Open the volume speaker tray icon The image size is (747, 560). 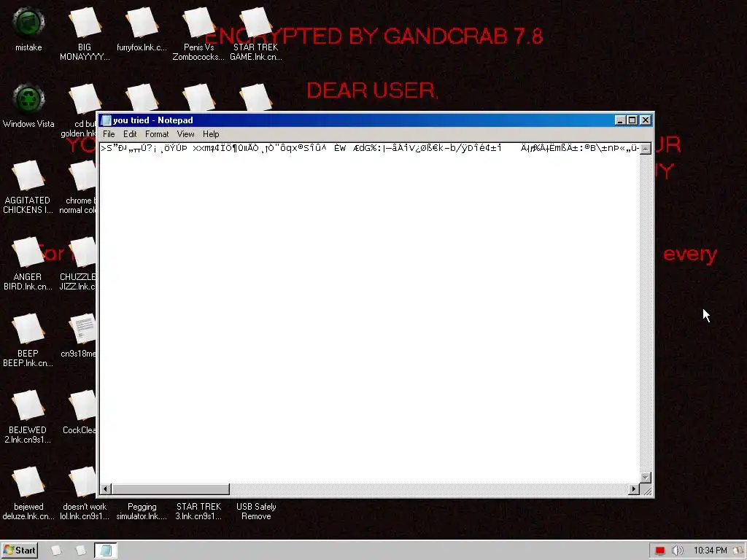[678, 551]
